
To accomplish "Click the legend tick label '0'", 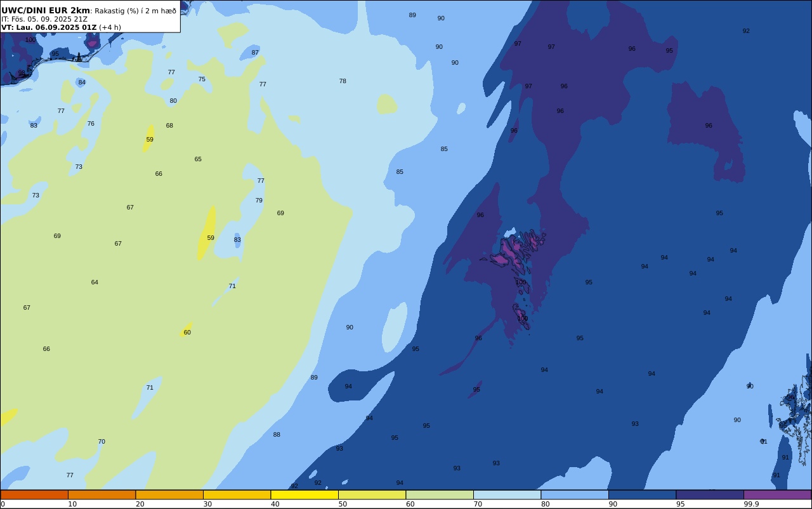I will tap(3, 504).
